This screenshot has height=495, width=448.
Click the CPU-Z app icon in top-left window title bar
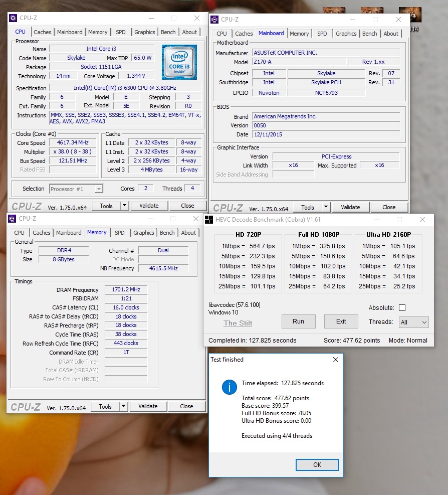(13, 19)
